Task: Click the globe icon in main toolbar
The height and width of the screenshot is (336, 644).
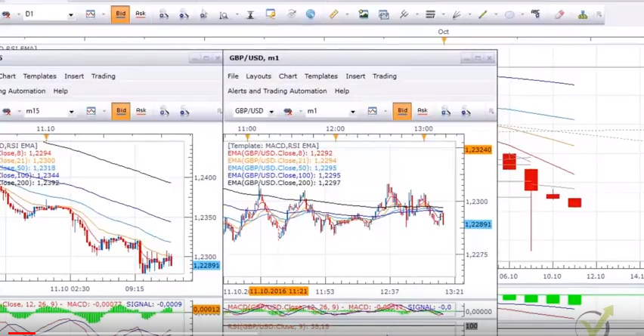Action: point(311,14)
